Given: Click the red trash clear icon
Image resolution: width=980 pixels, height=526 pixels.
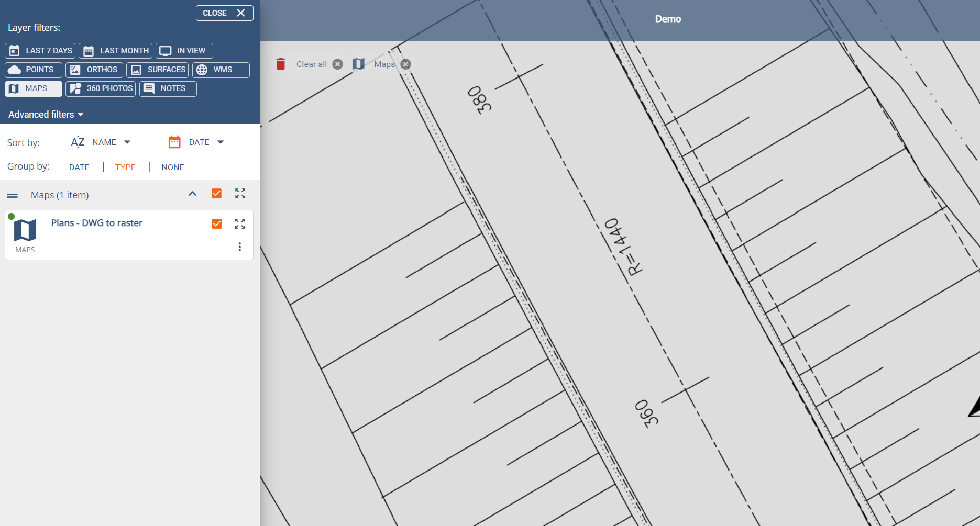Looking at the screenshot, I should tap(281, 64).
